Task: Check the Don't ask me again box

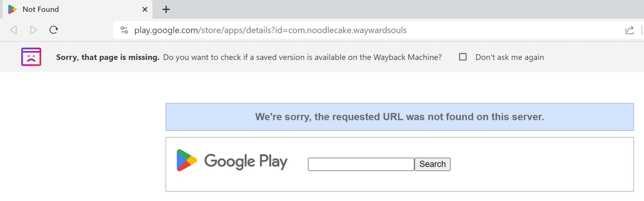Action: tap(463, 57)
